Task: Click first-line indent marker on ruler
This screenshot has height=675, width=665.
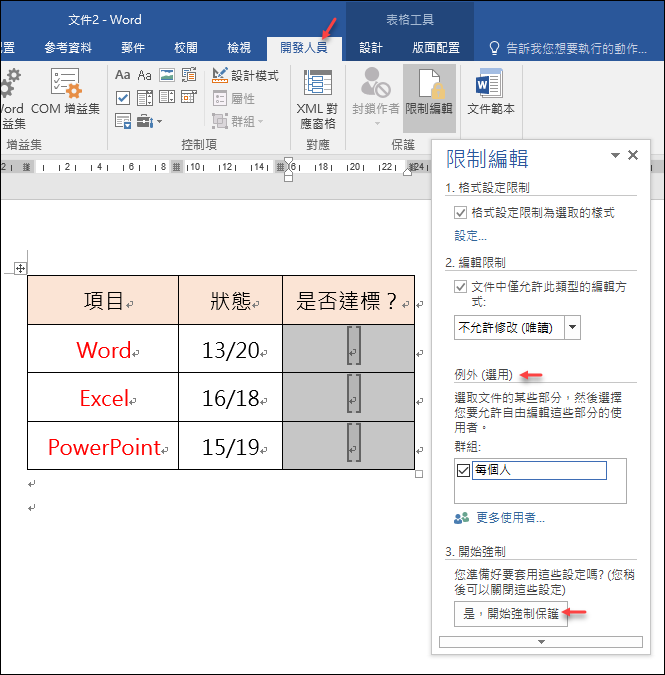Action: tap(288, 162)
